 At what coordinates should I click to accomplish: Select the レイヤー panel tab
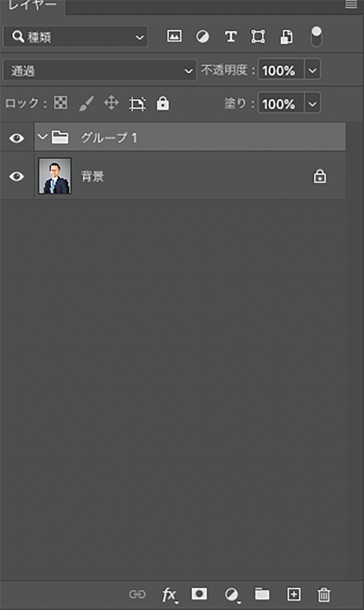[x=33, y=5]
